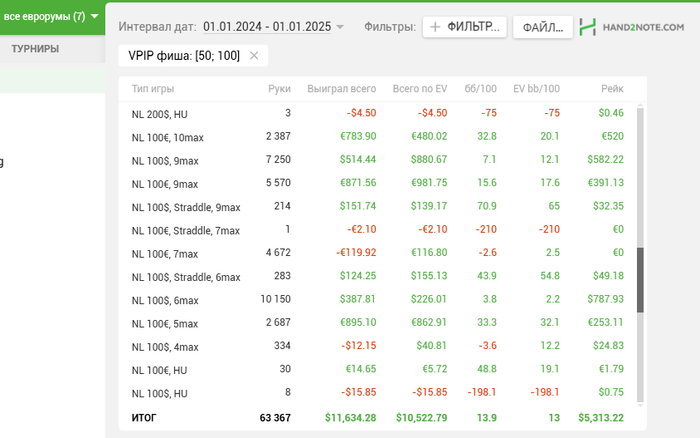Click the Тип игры column header
Screen dimensions: 700x438
click(153, 89)
